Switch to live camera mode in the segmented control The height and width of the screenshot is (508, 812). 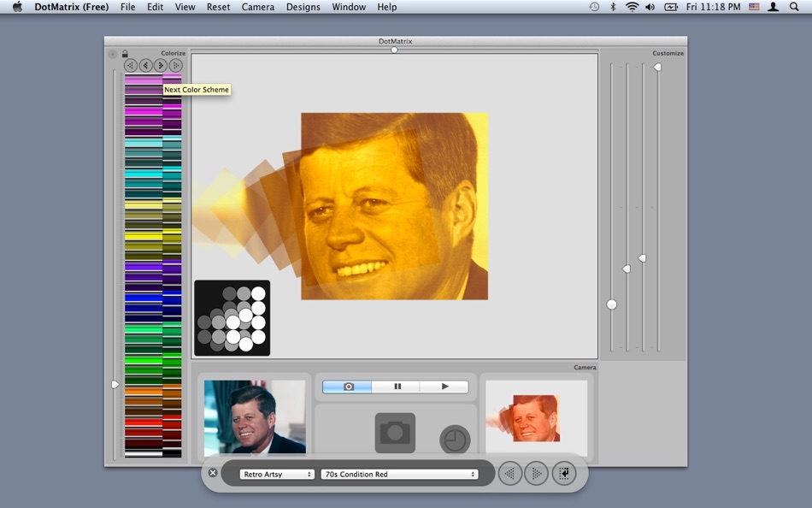[x=347, y=387]
